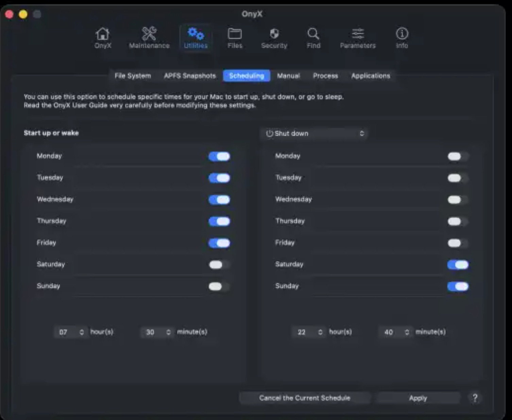The image size is (512, 420).
Task: Disable Friday start up toggle
Action: (x=219, y=243)
